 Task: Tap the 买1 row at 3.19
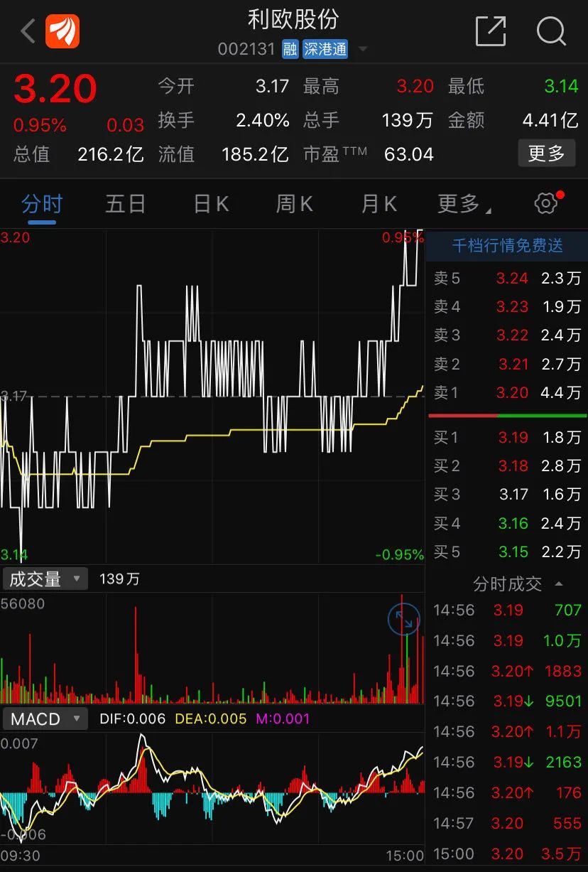coord(507,437)
